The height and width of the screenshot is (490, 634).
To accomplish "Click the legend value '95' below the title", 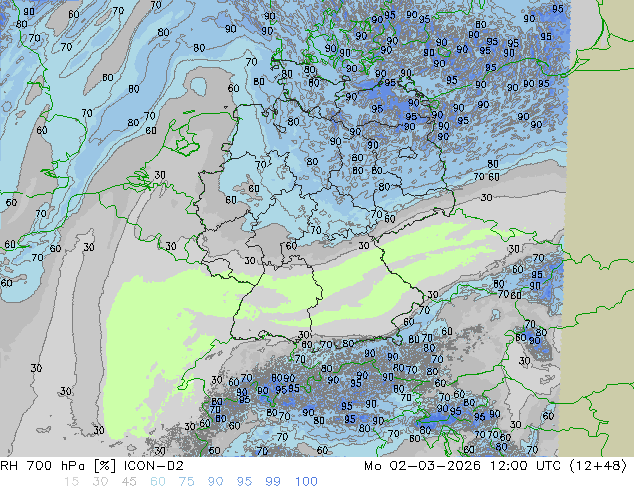I will pyautogui.click(x=244, y=482).
